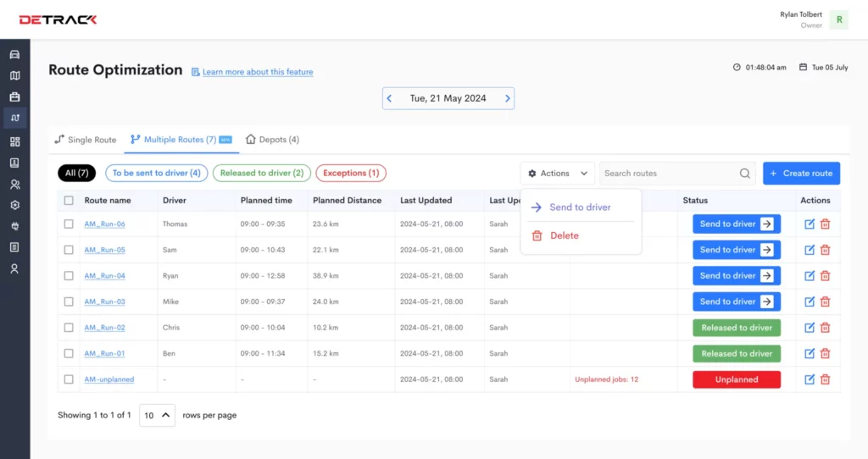Viewport: 868px width, 459px height.
Task: Edit route AM_Run-02 with pencil icon
Action: (x=810, y=328)
